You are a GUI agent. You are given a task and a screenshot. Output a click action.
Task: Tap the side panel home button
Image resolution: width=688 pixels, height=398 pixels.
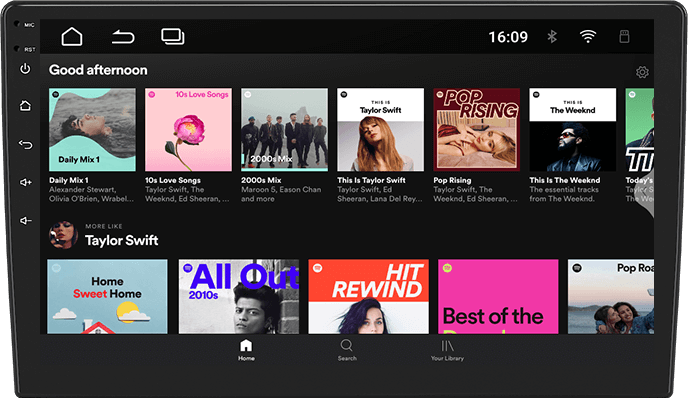point(25,105)
